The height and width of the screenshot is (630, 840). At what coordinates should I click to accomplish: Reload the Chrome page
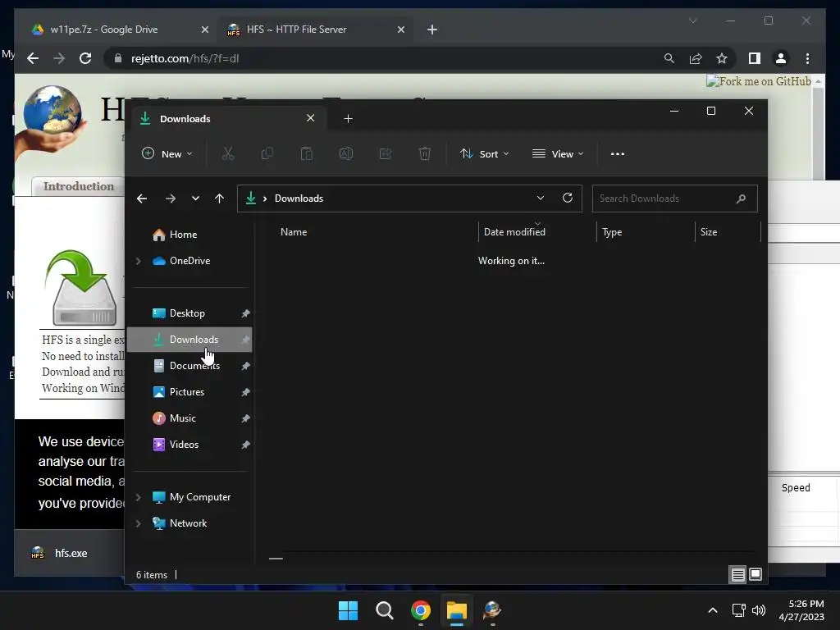(85, 58)
